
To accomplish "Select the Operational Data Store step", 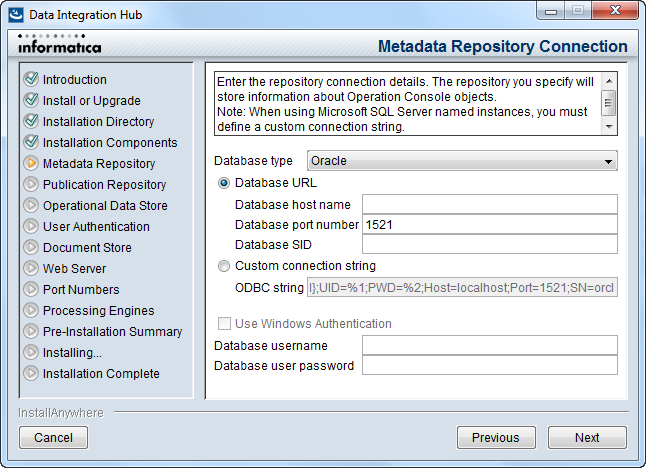I will click(x=105, y=205).
